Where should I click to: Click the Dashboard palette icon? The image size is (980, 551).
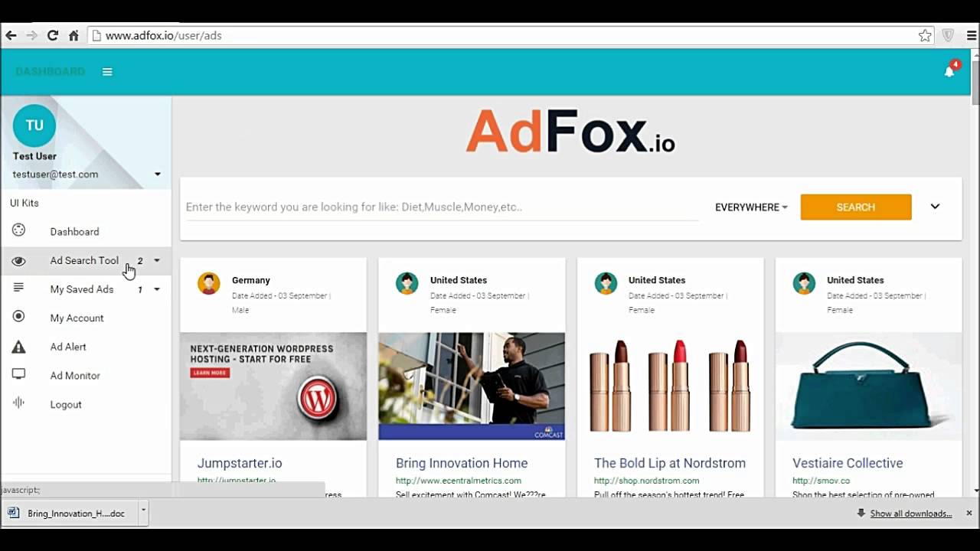click(x=19, y=230)
